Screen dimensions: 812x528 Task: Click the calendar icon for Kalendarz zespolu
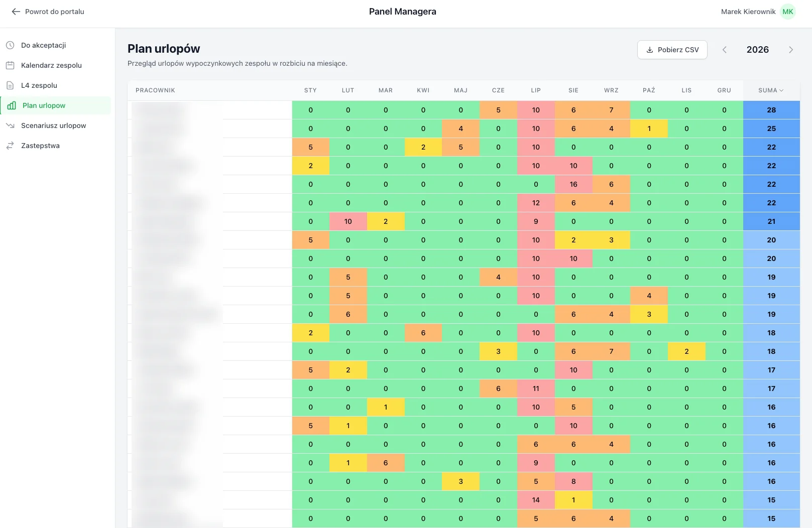[10, 65]
